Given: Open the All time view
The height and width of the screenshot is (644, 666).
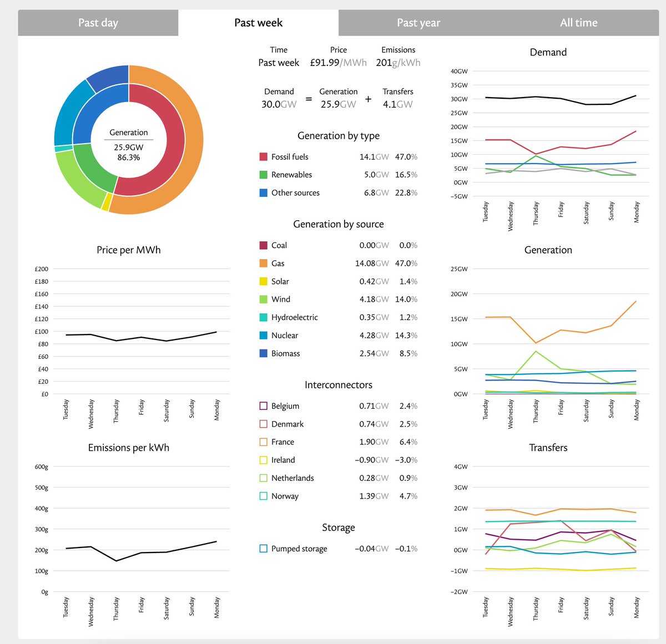Looking at the screenshot, I should (579, 23).
